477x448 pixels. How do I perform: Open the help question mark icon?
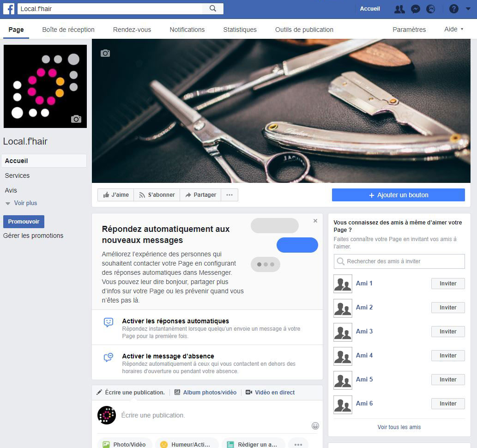coord(454,9)
